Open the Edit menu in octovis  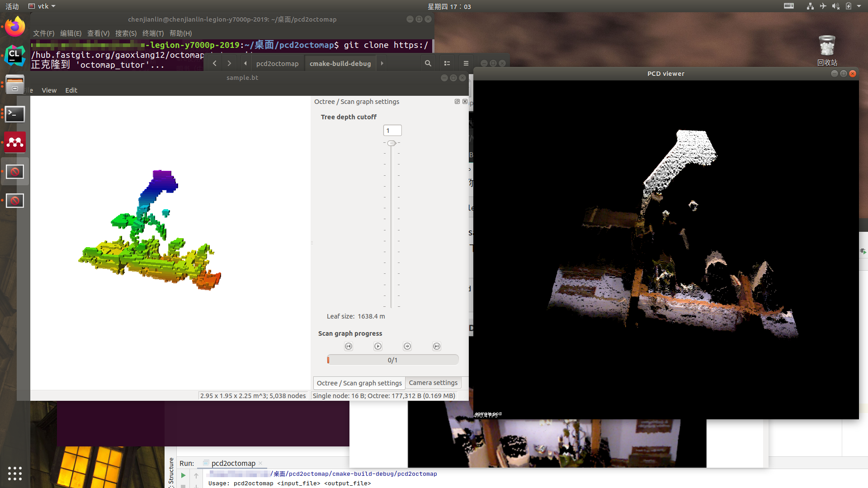point(71,90)
